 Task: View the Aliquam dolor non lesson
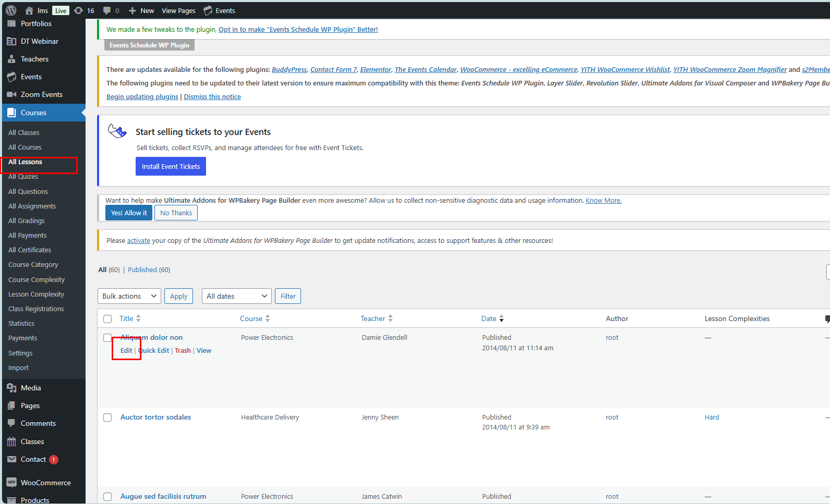point(204,351)
